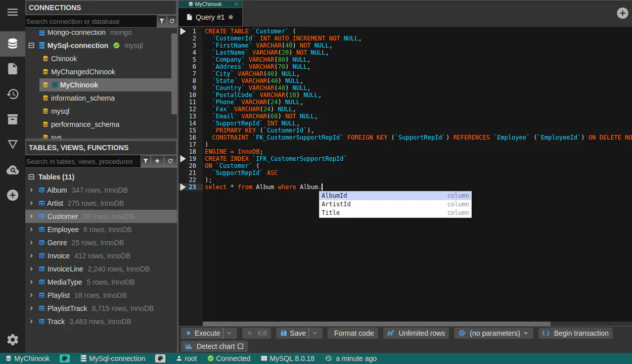Click the Search connection or database field
The width and height of the screenshot is (632, 364).
pyautogui.click(x=91, y=21)
